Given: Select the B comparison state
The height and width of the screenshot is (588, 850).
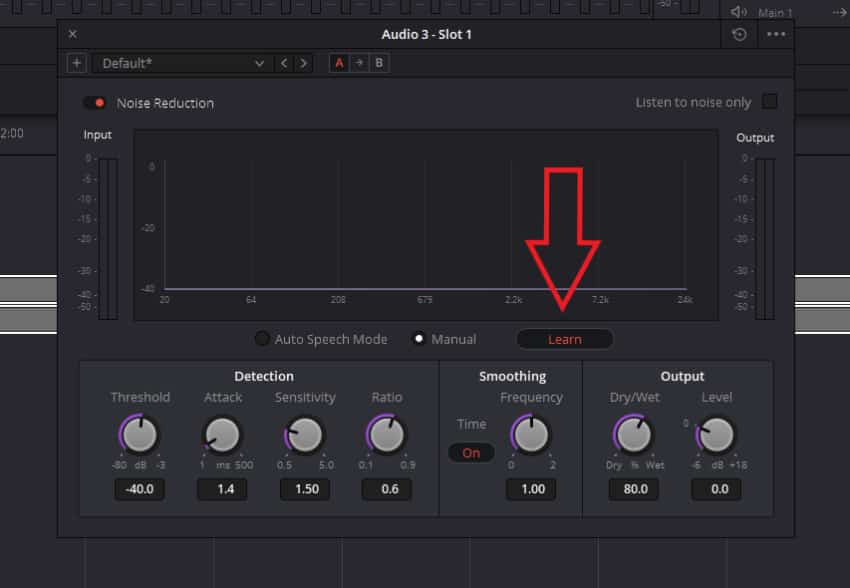Looking at the screenshot, I should pyautogui.click(x=378, y=63).
